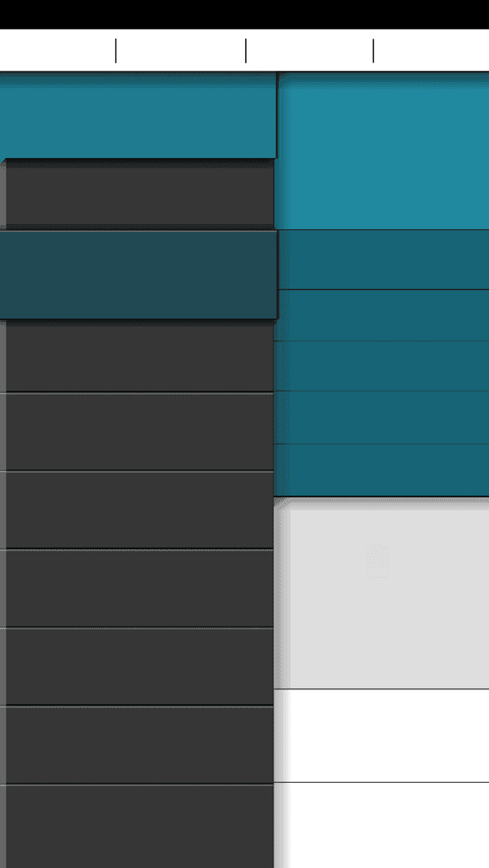Select the second dark teal row on the right side
489x868 pixels.
click(382, 315)
